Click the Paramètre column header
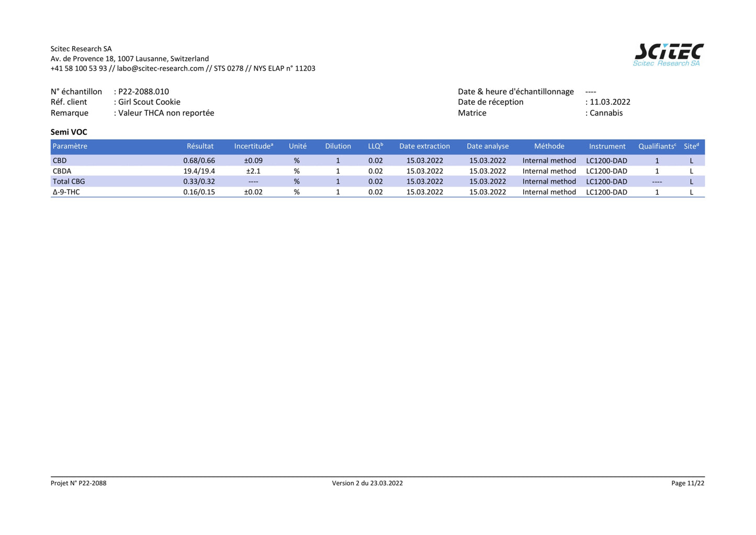Image resolution: width=756 pixels, height=535 pixels. [x=70, y=146]
